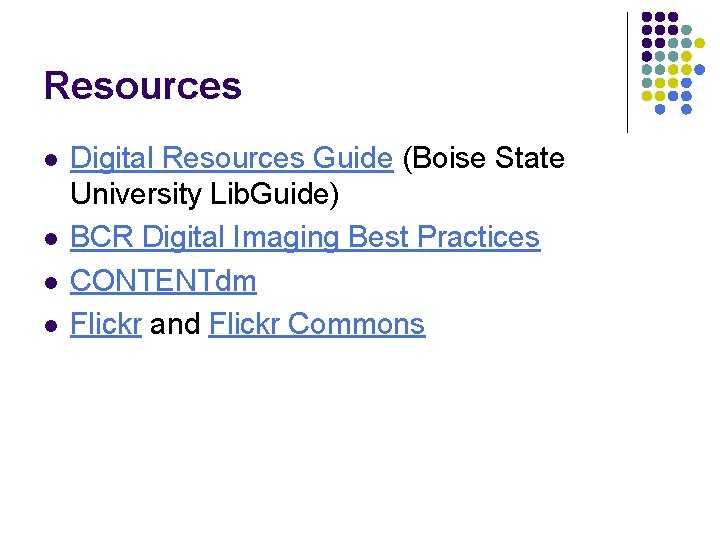Follow the CONTENTdm hyperlink

coord(163,281)
